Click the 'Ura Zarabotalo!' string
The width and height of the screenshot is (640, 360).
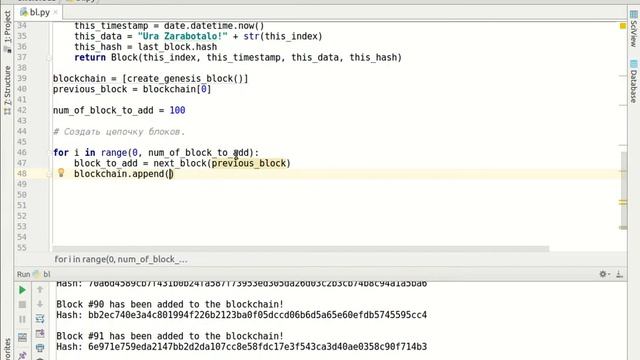point(182,36)
